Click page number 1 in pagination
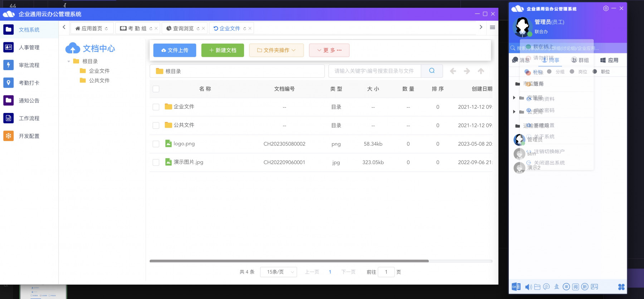644x299 pixels. [330, 272]
